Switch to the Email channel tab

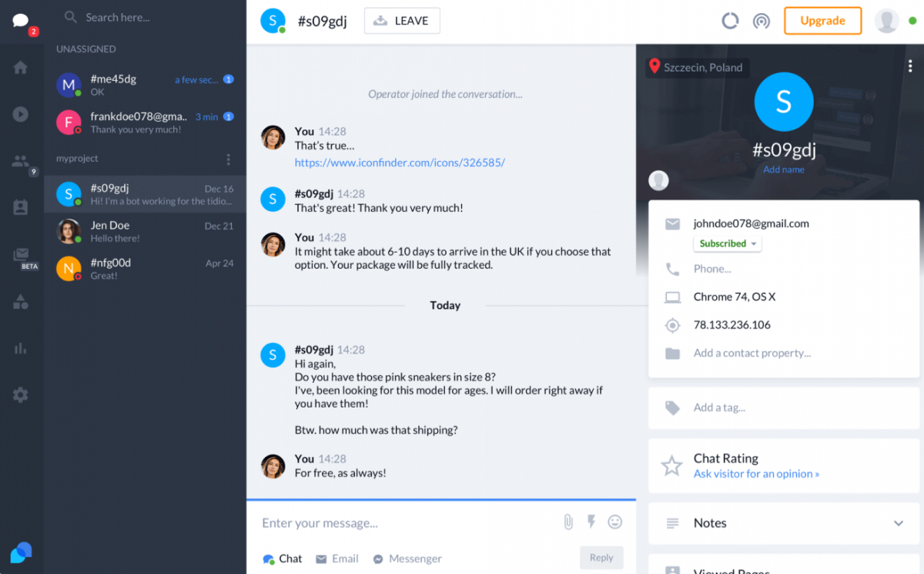(x=337, y=559)
